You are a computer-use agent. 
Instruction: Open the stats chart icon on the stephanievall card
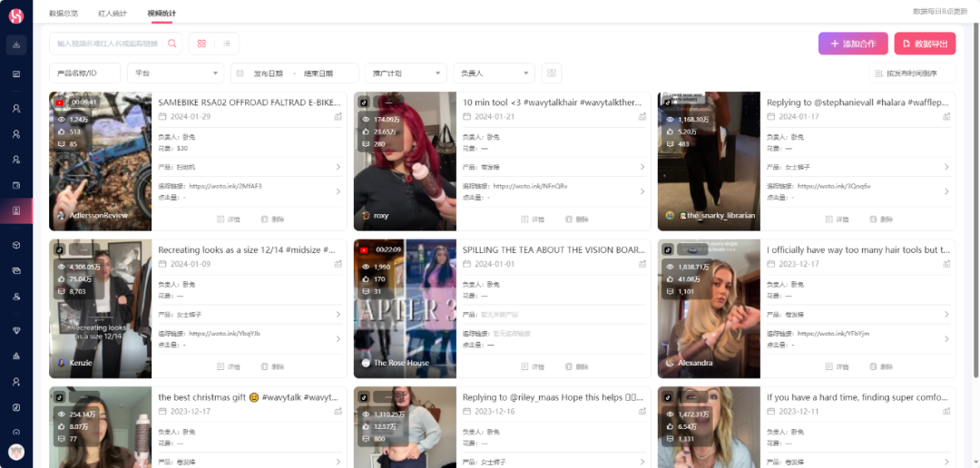pos(946,117)
